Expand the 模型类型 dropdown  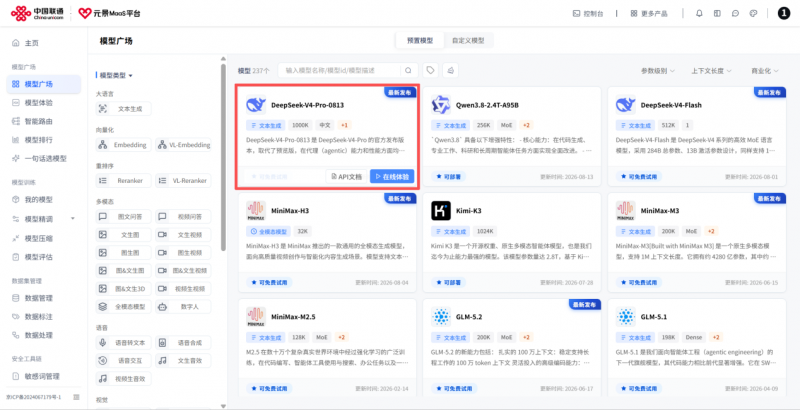click(x=116, y=75)
